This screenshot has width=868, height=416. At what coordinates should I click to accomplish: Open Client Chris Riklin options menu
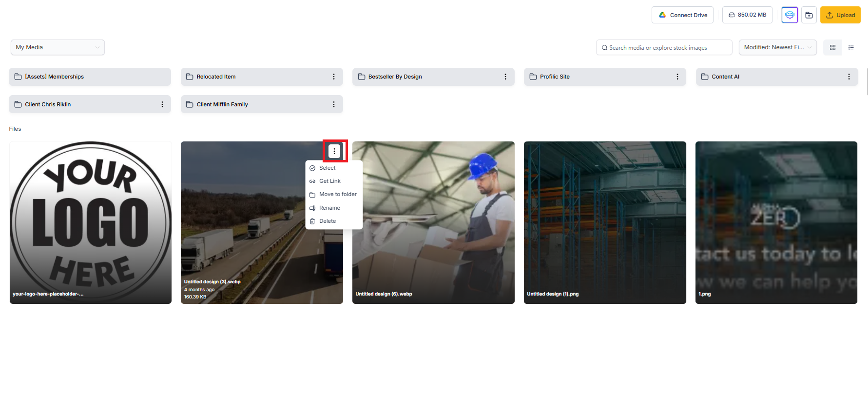click(x=162, y=104)
